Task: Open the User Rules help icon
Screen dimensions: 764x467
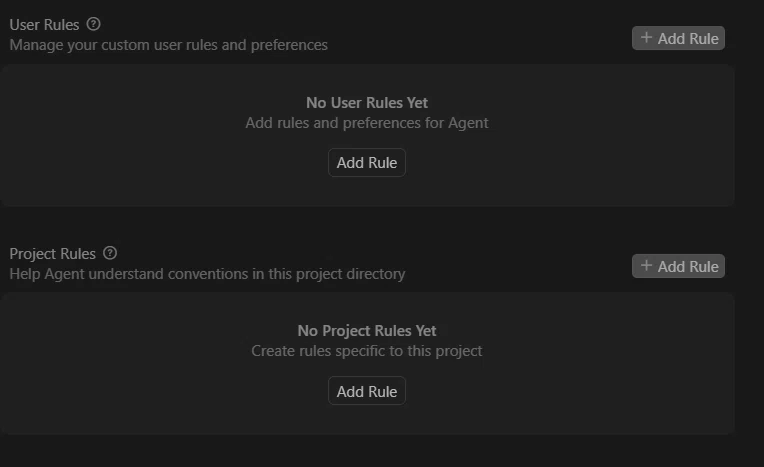Action: pos(93,24)
